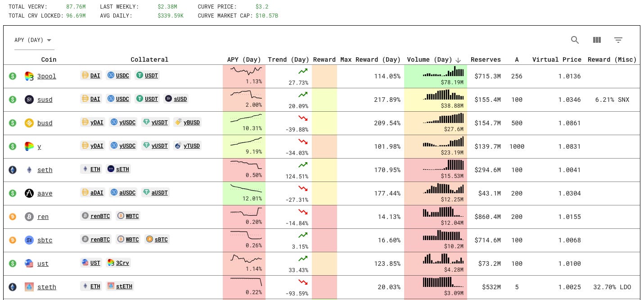
Task: Click the Reserves column header
Action: pyautogui.click(x=486, y=59)
